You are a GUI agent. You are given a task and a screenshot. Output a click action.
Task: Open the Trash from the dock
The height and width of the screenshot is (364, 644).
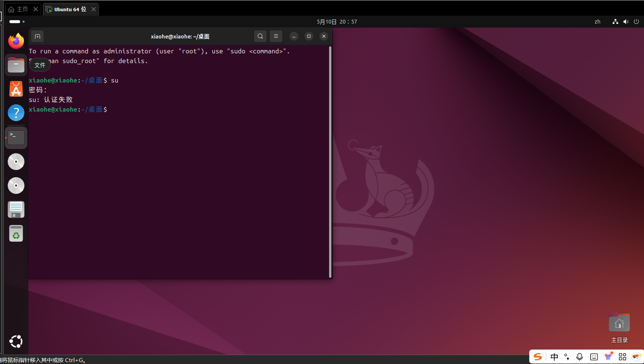coord(16,233)
